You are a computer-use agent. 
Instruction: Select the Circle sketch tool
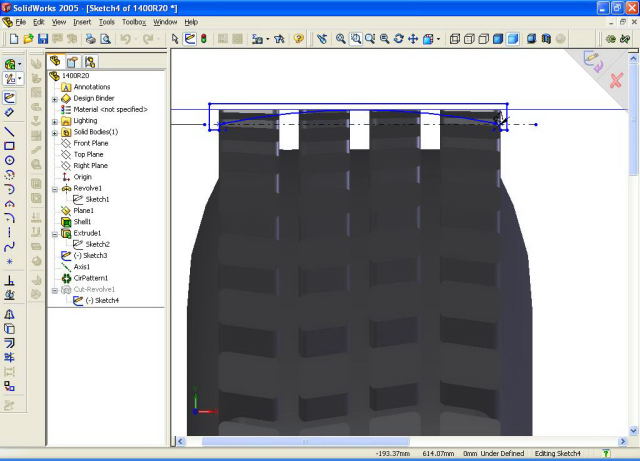[10, 160]
